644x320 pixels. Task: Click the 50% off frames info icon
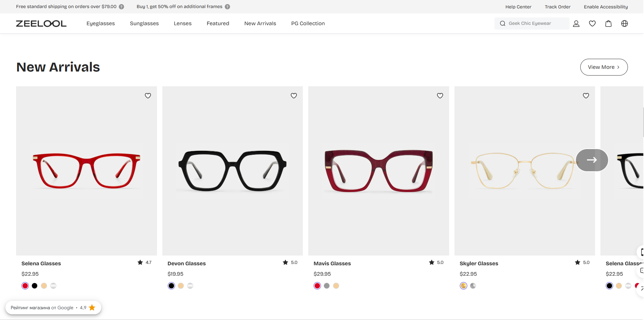click(x=227, y=7)
